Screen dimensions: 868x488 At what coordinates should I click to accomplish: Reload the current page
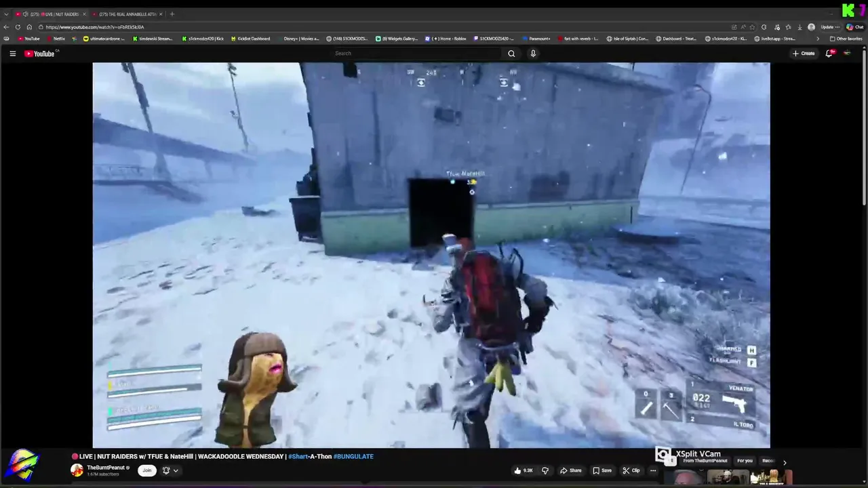pyautogui.click(x=18, y=27)
